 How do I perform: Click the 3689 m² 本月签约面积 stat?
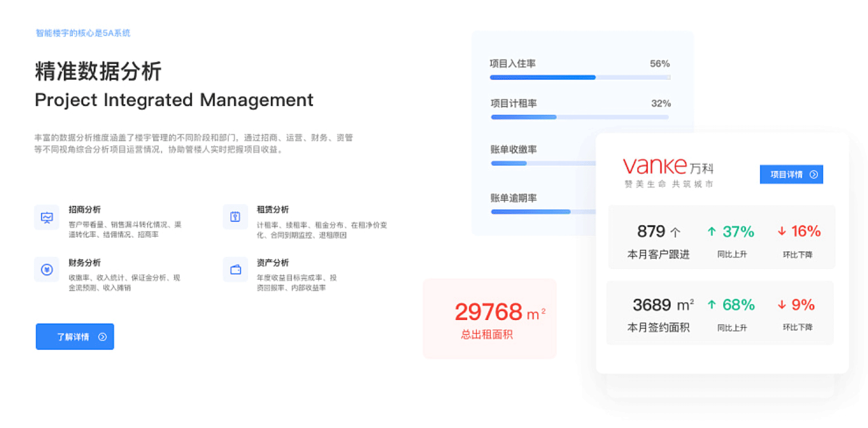[x=659, y=314]
